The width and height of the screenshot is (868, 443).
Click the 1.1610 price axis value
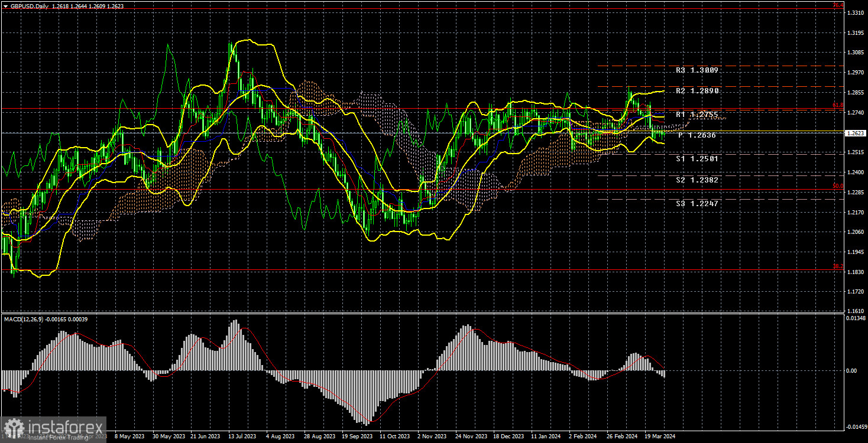tap(855, 311)
